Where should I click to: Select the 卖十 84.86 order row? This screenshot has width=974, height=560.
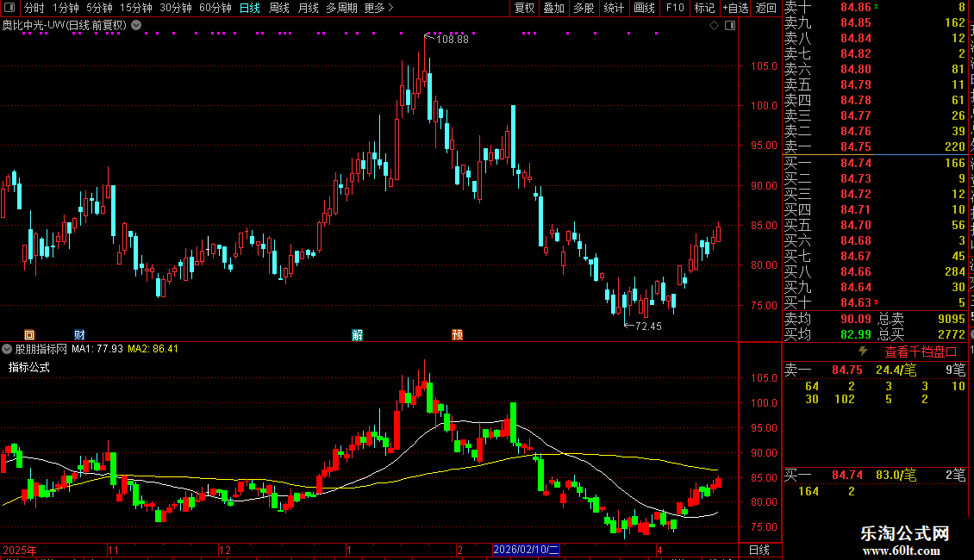(875, 7)
